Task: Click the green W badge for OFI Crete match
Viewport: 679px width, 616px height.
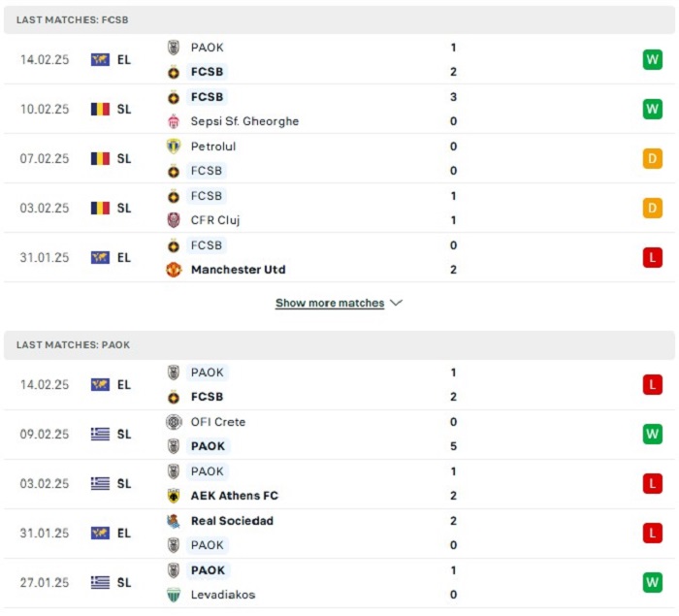Action: click(x=653, y=434)
